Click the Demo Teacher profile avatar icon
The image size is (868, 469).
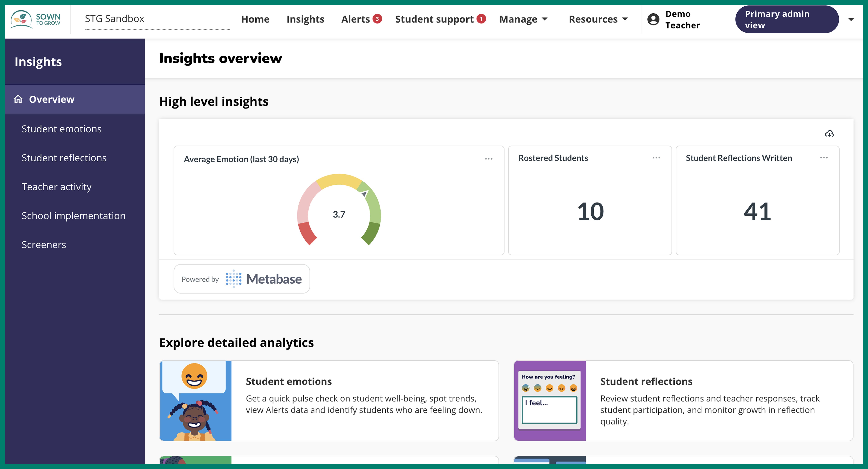[653, 19]
